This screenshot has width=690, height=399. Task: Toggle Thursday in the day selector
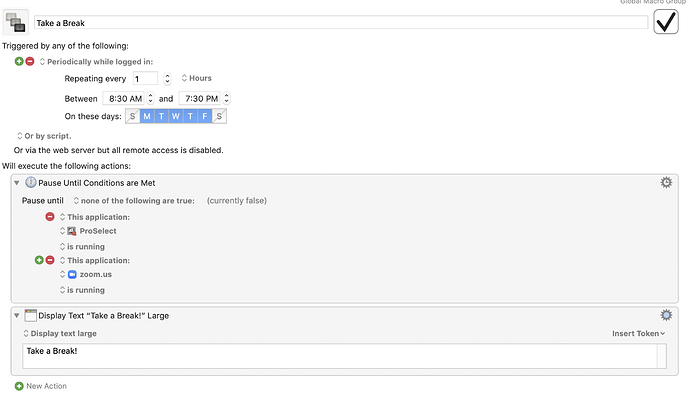[x=190, y=117]
